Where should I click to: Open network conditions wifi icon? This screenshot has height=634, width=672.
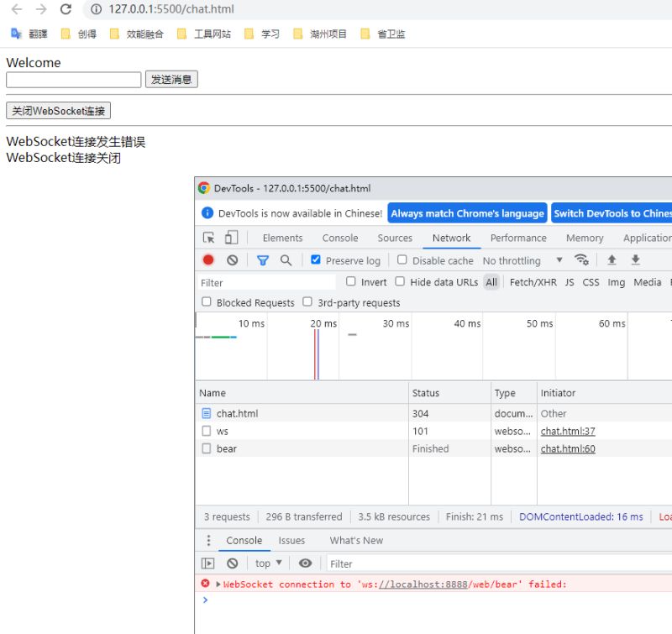pos(581,259)
